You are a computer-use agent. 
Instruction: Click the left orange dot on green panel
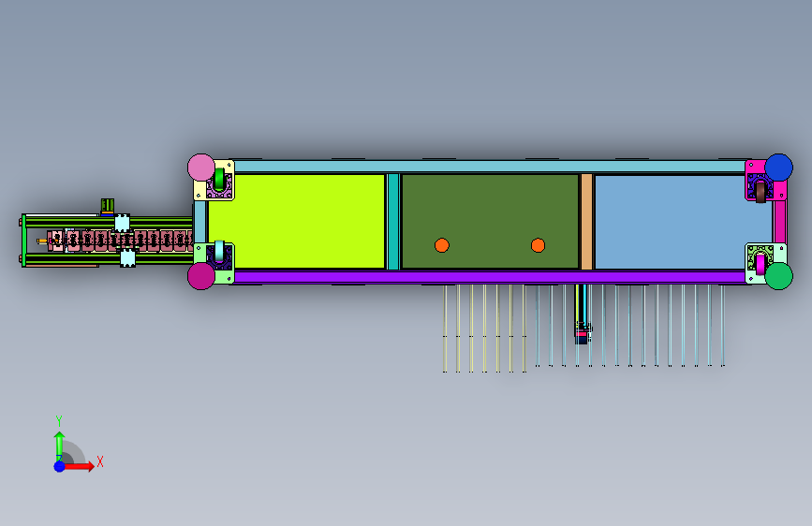point(442,245)
